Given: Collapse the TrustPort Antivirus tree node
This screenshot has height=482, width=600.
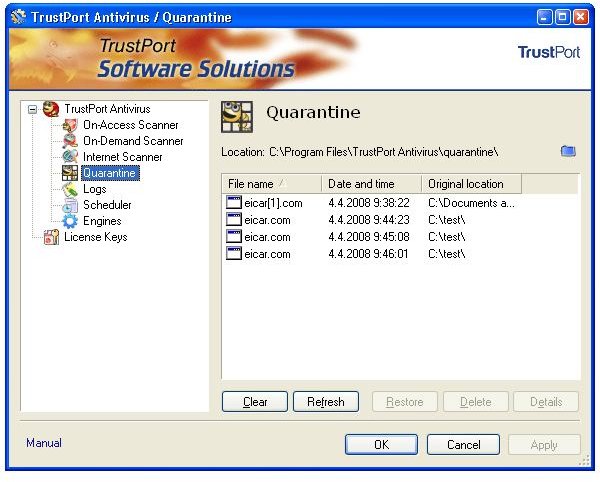Looking at the screenshot, I should coord(33,109).
